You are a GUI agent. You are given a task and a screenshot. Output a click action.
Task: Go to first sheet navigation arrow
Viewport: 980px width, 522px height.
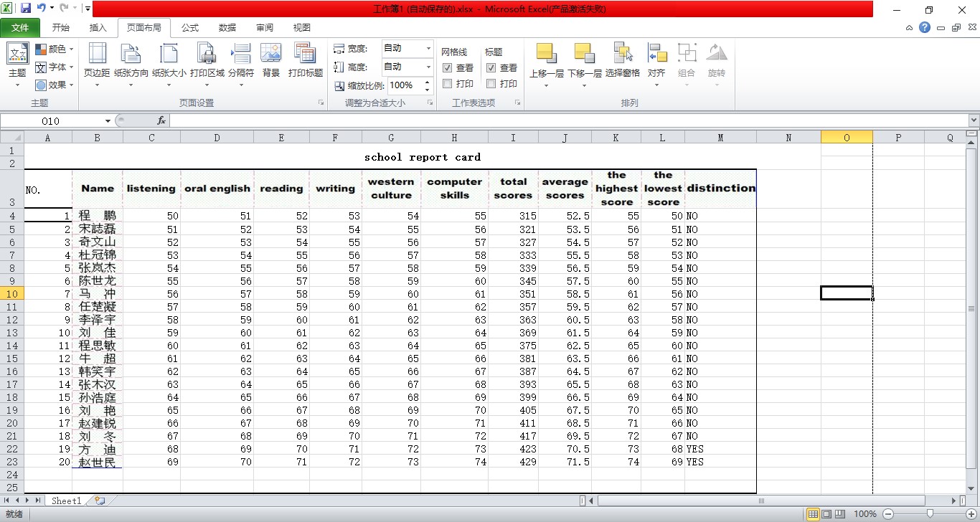[x=6, y=500]
